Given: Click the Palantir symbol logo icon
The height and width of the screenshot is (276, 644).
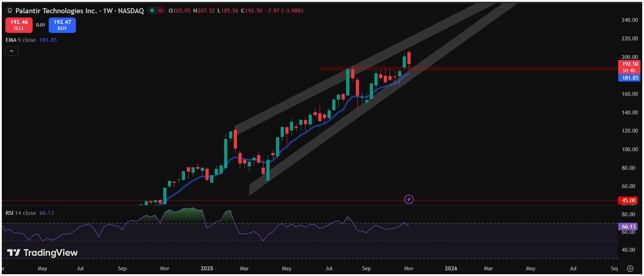Looking at the screenshot, I should point(10,11).
